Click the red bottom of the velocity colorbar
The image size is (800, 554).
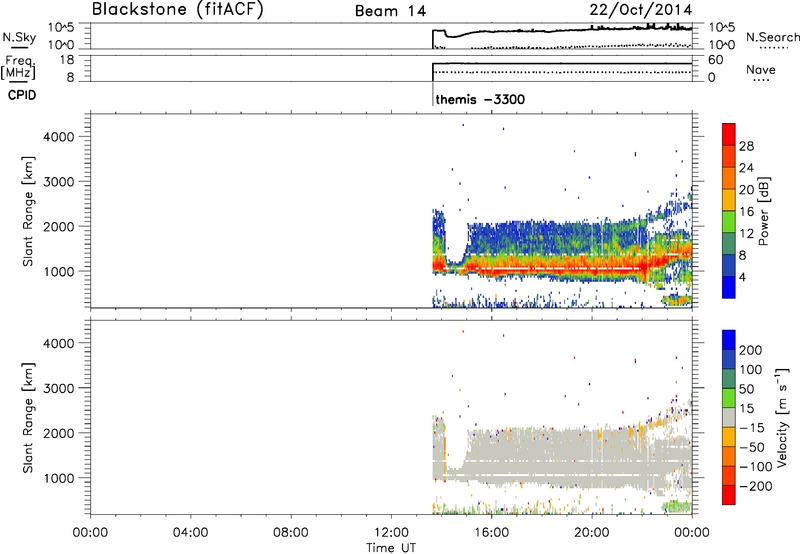[729, 495]
